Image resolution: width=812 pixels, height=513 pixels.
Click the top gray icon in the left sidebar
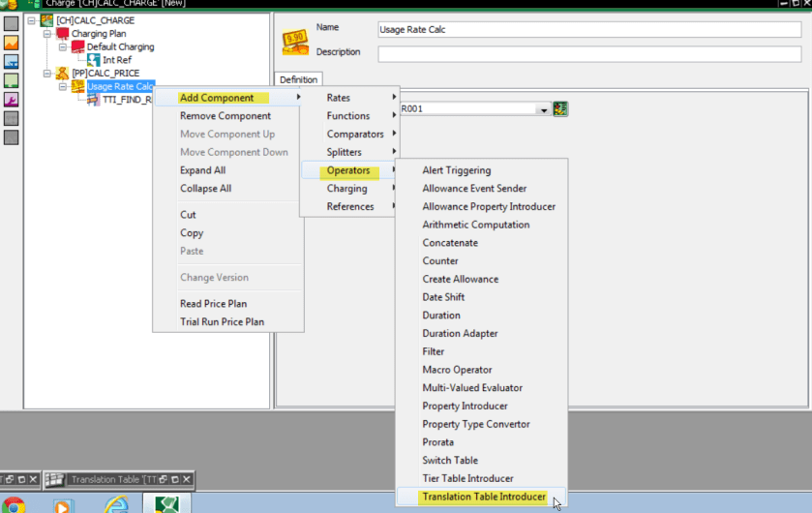[x=11, y=23]
